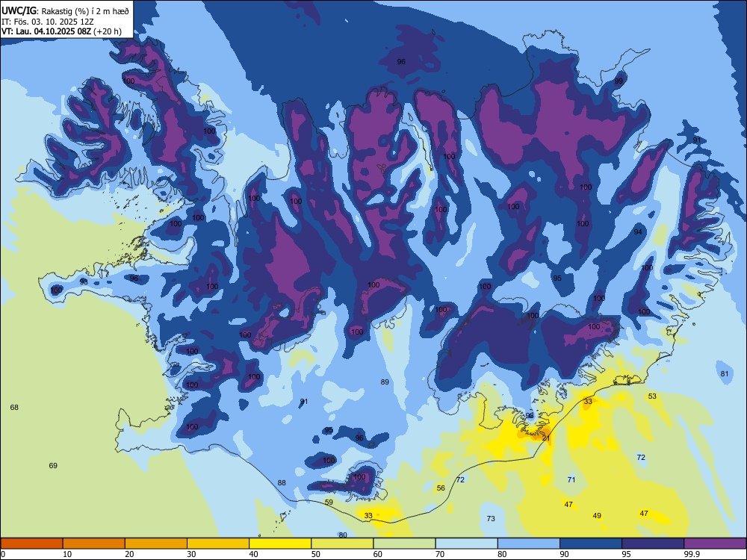Select the 10–20 orange legend swatch

coord(94,544)
